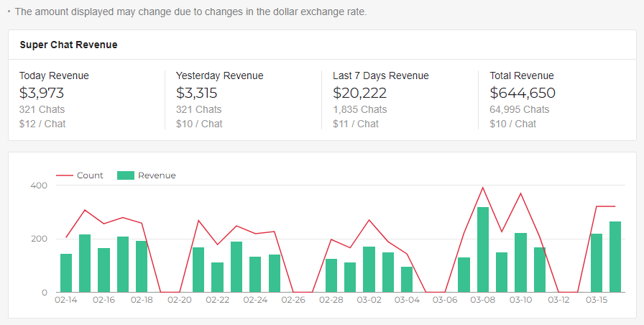The image size is (644, 325).
Task: Click the 400 y-axis label
Action: (39, 186)
